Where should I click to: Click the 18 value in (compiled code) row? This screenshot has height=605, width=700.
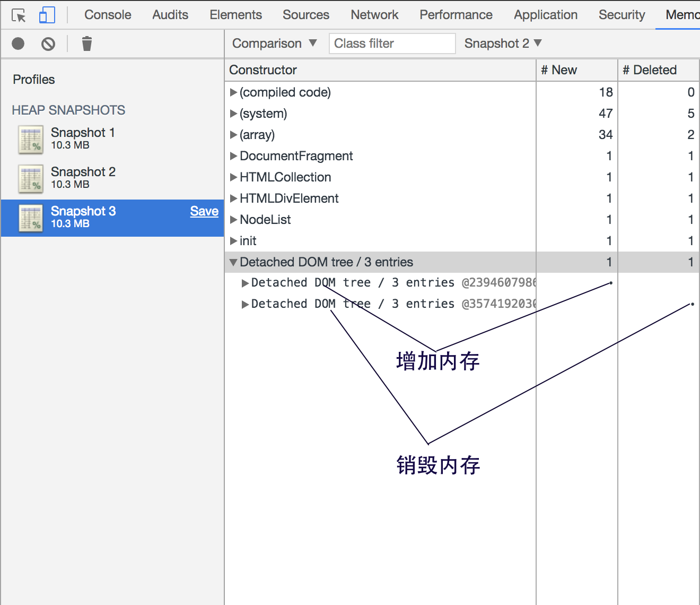coord(606,92)
